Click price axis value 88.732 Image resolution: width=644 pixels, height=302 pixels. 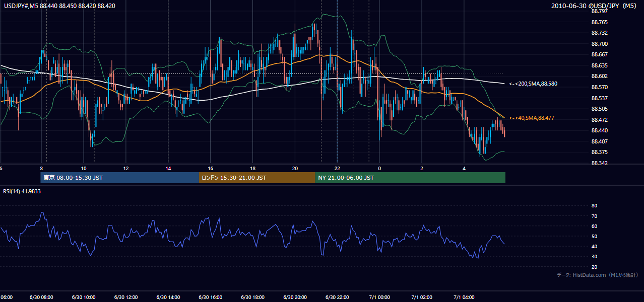pyautogui.click(x=599, y=33)
